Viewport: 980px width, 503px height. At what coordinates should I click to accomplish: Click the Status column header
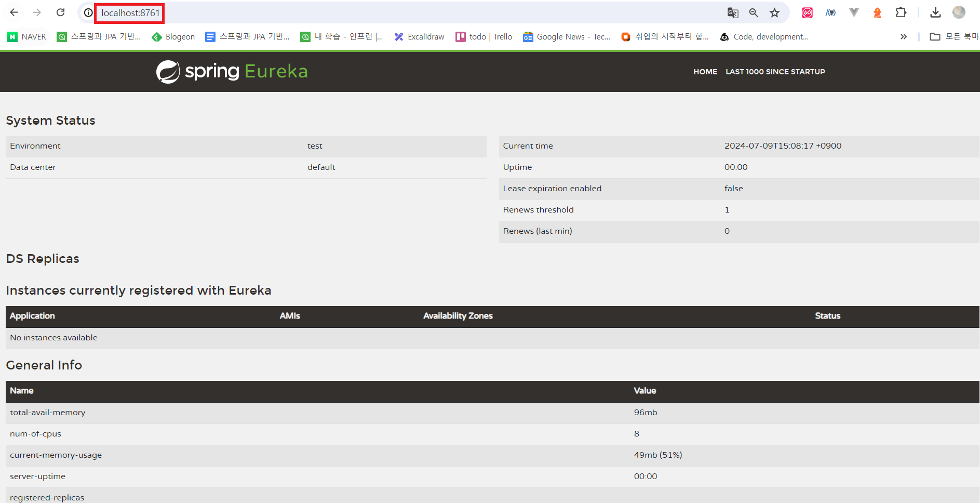click(828, 316)
